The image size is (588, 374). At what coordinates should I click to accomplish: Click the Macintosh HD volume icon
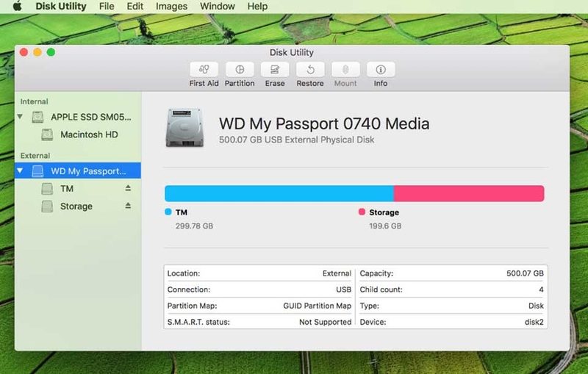[47, 134]
